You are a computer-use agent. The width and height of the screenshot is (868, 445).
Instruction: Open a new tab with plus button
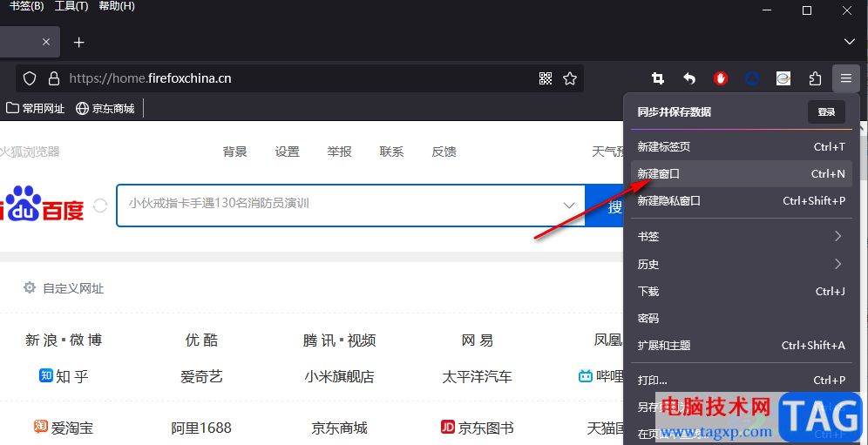coord(79,42)
